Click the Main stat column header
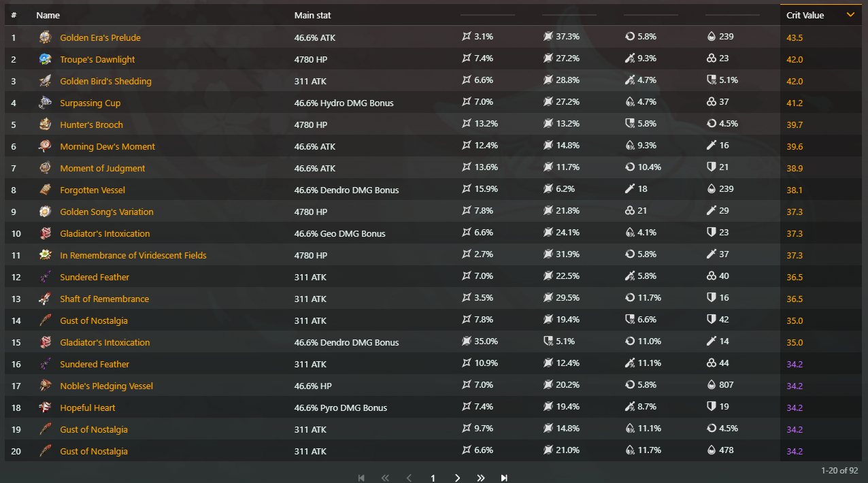 (x=313, y=15)
